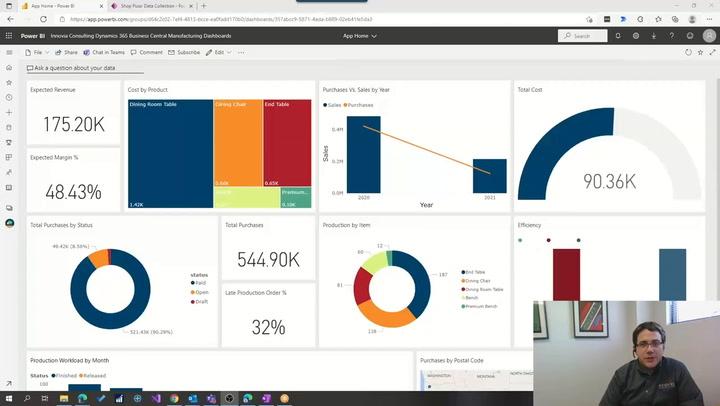The width and height of the screenshot is (720, 406).
Task: Click the Create plus icon in sidebar
Action: 9,113
